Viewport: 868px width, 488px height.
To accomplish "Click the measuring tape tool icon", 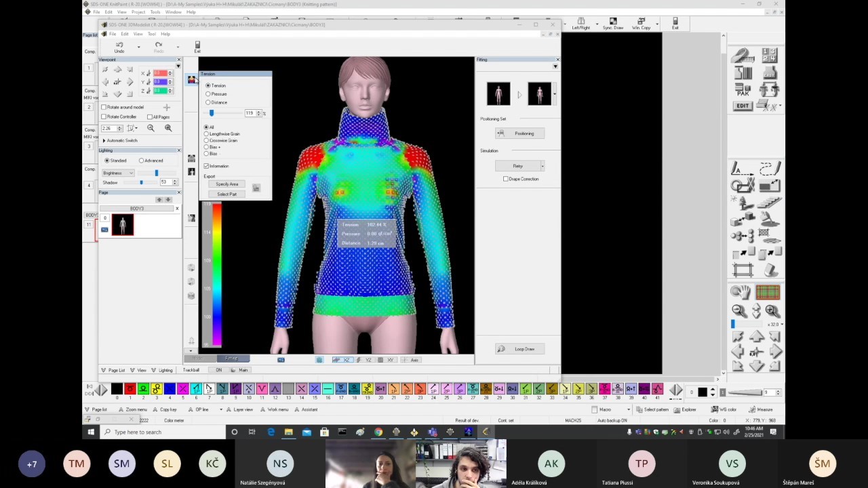I will (743, 56).
